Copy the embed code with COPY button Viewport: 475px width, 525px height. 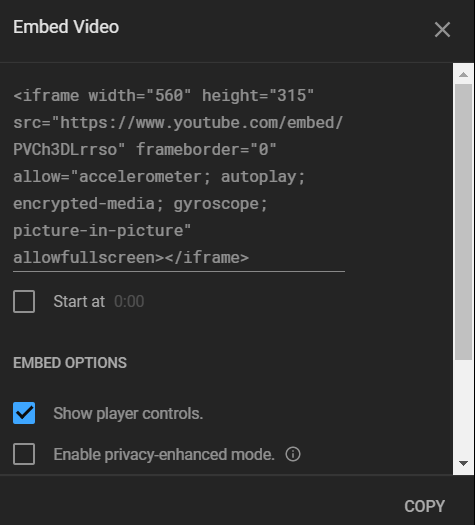[424, 506]
